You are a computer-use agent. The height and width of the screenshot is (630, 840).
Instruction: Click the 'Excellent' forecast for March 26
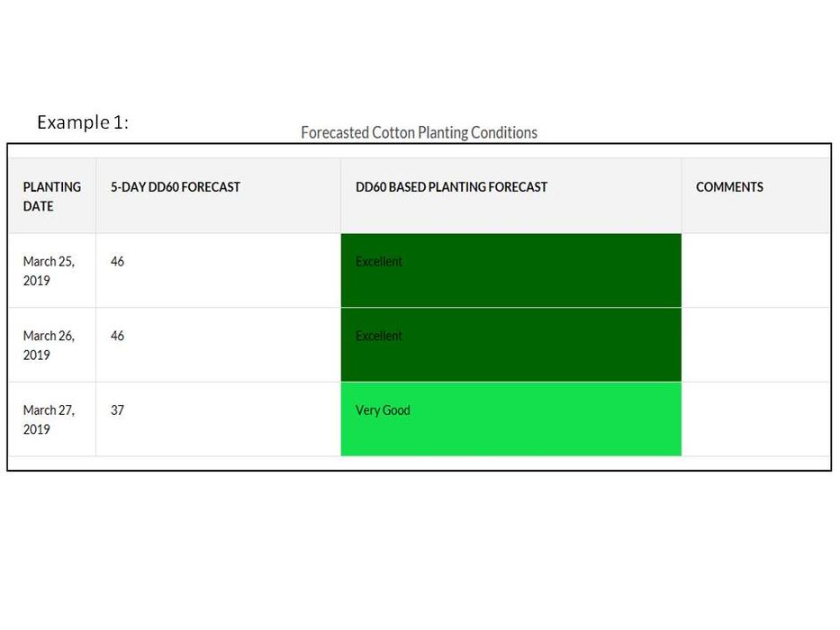[511, 345]
